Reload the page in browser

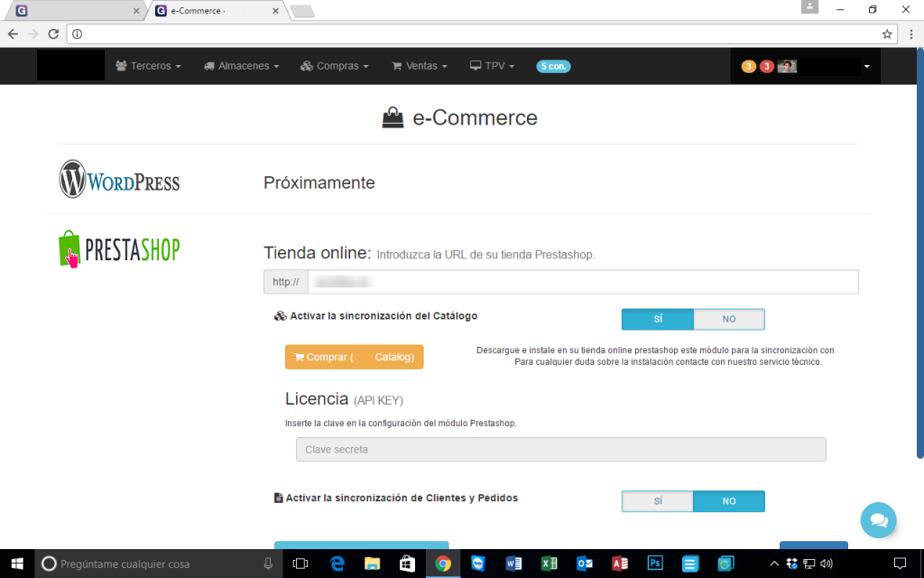pos(53,34)
